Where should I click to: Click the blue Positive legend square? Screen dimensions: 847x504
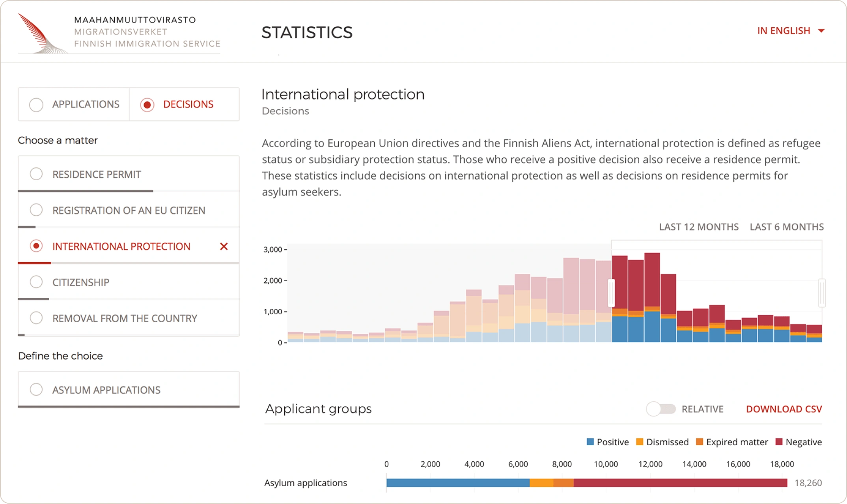pyautogui.click(x=590, y=442)
